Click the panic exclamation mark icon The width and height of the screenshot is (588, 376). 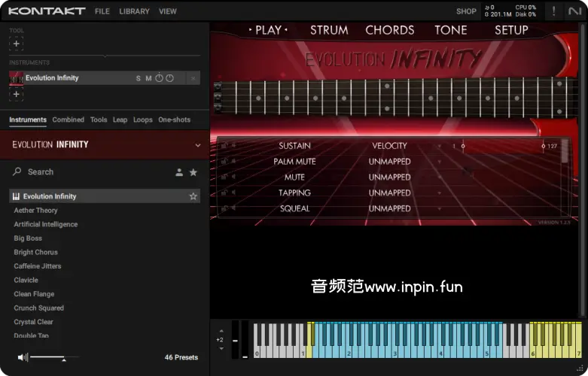[x=554, y=11]
